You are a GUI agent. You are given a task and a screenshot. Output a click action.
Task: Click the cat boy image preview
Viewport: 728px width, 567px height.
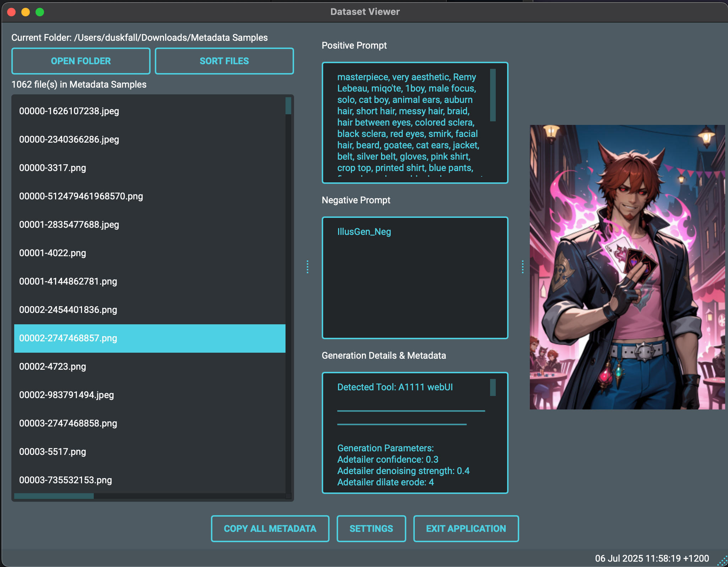click(x=627, y=267)
